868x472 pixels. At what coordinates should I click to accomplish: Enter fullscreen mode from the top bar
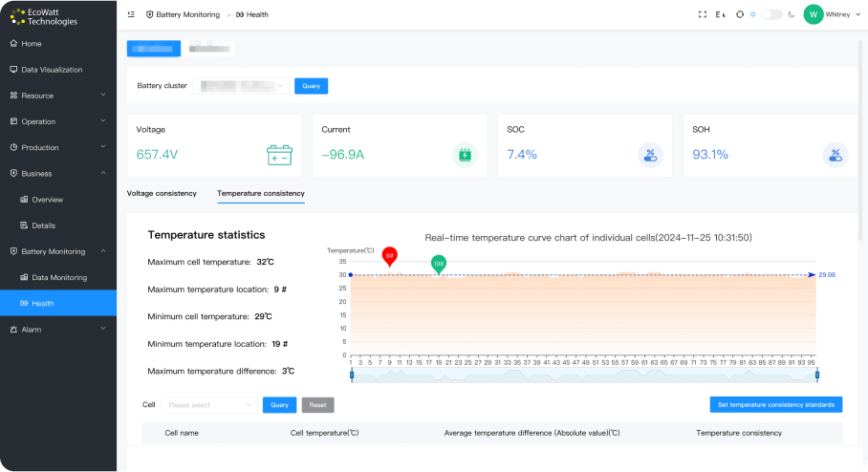tap(703, 14)
